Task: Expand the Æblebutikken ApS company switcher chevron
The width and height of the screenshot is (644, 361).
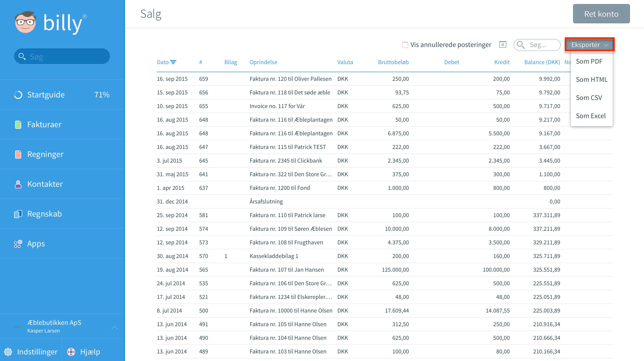Action: tap(114, 327)
